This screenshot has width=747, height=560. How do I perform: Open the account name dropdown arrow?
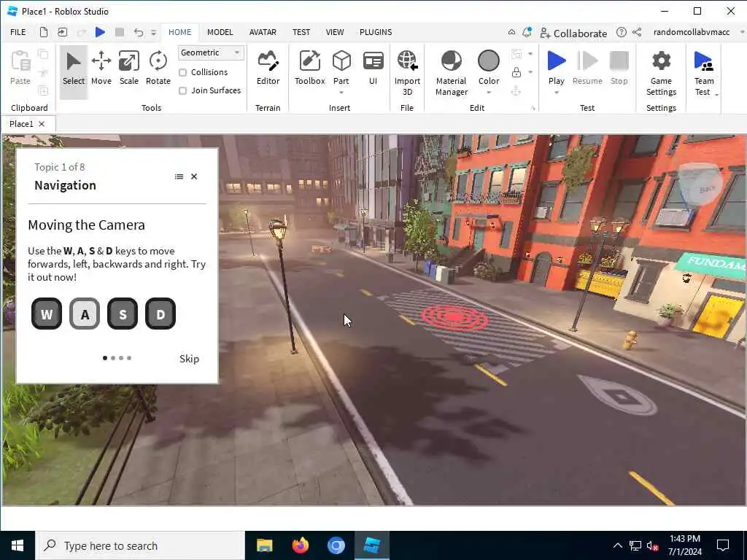click(742, 32)
